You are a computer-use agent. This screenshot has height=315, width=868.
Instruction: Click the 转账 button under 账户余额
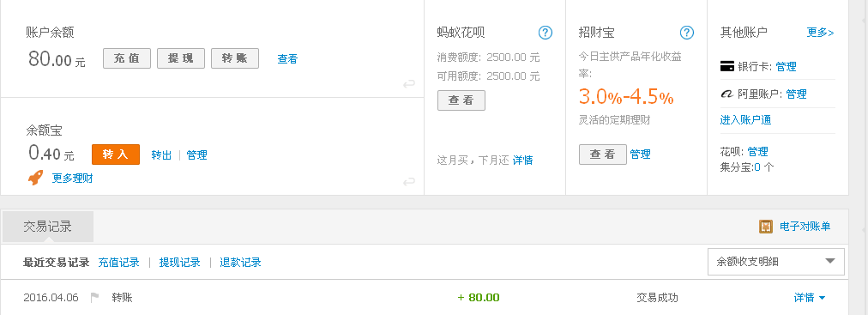pyautogui.click(x=235, y=58)
